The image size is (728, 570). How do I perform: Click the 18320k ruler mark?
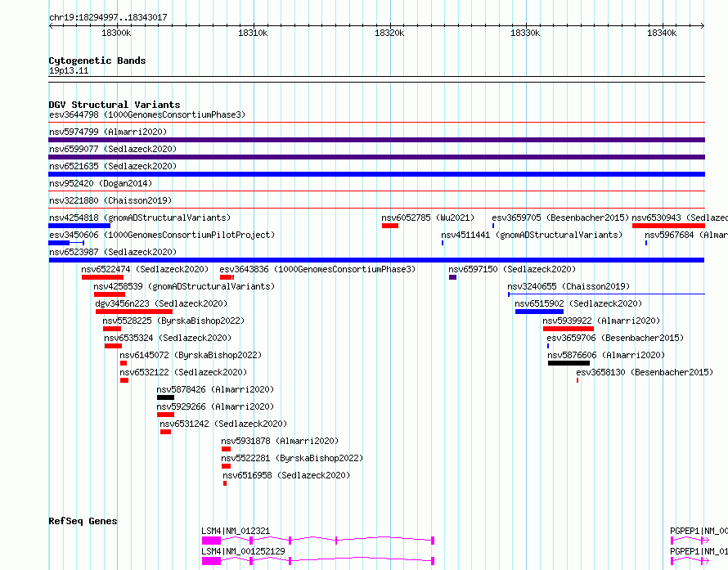389,33
